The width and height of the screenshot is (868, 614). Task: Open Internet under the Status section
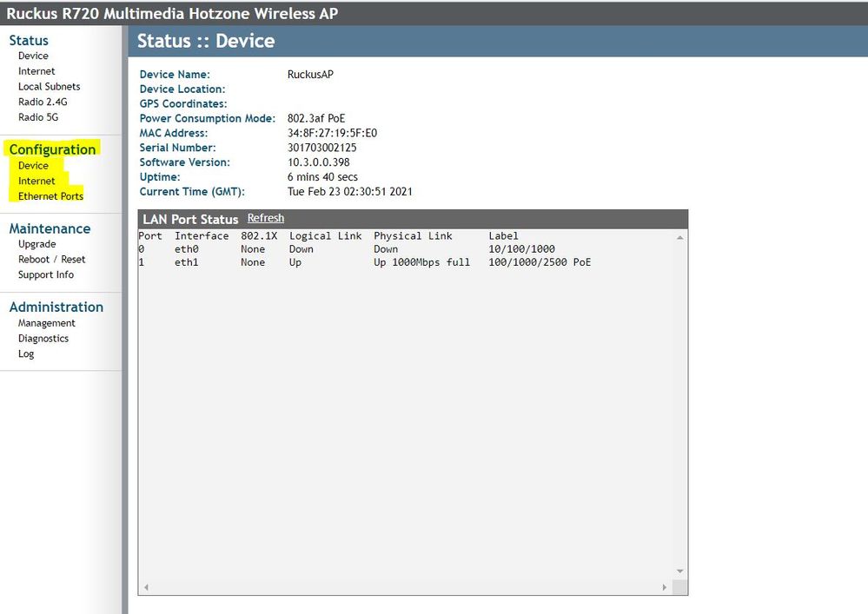pos(36,71)
